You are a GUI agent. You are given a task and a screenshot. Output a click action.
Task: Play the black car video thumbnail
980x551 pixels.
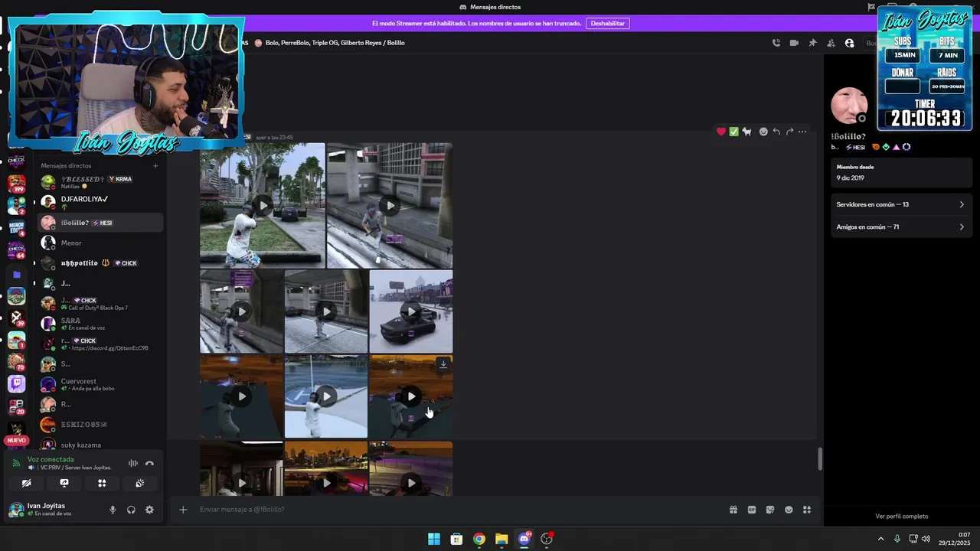tap(411, 311)
